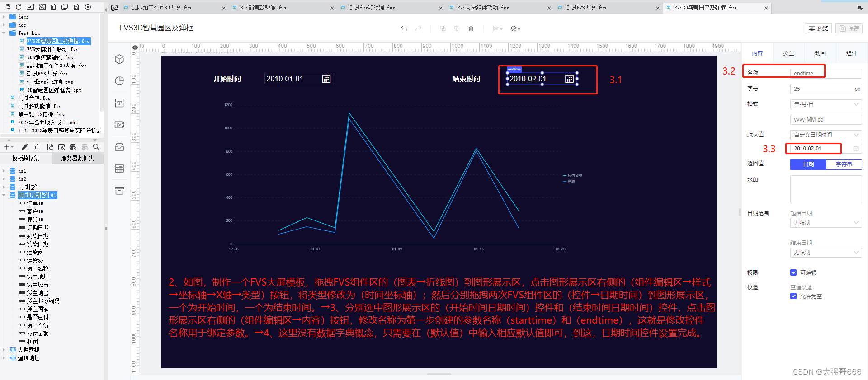Screen dimensions: 868x380
Task: Redo the canvas action
Action: 418,28
